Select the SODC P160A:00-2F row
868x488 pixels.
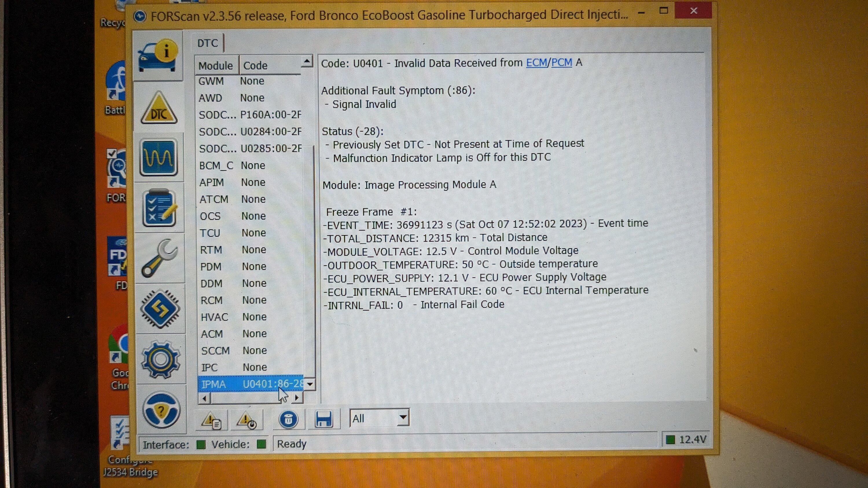coord(250,115)
